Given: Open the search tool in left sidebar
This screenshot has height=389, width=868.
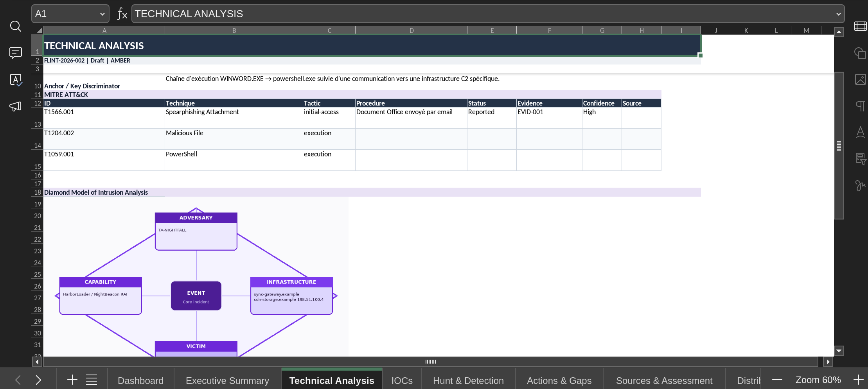Looking at the screenshot, I should [15, 26].
